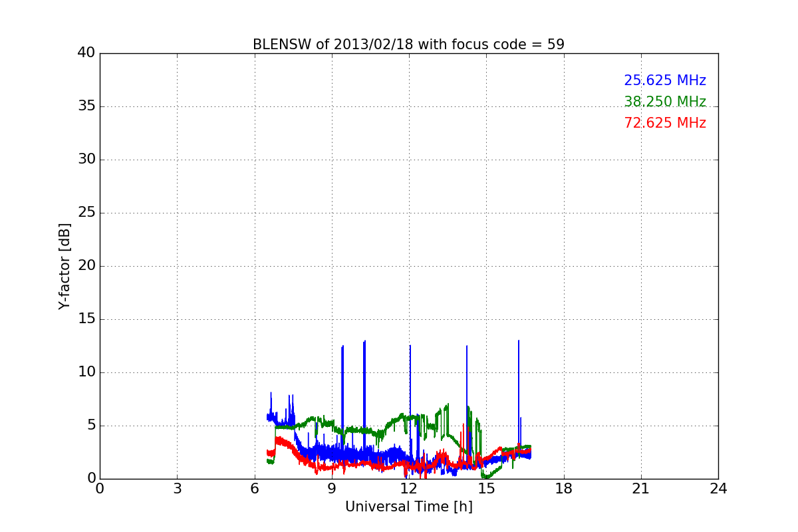Click the plot title 'BLENSW of 2013/02/18 with focus code = 59'
The height and width of the screenshot is (532, 798).
coord(408,45)
